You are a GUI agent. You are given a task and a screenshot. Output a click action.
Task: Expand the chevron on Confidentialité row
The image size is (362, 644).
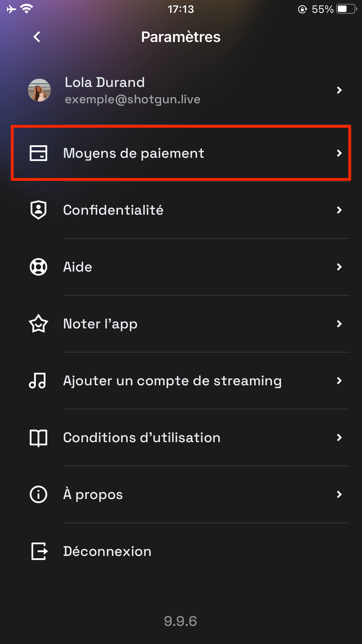(x=339, y=210)
